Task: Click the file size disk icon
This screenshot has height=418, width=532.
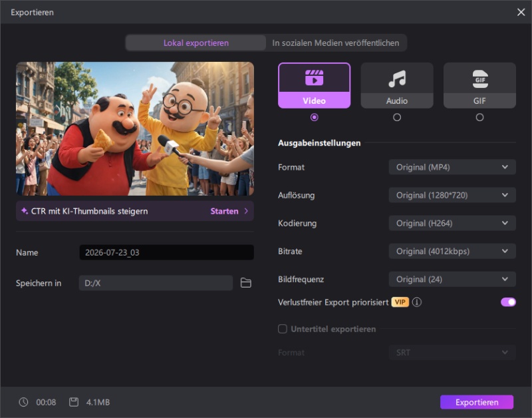Action: [74, 402]
